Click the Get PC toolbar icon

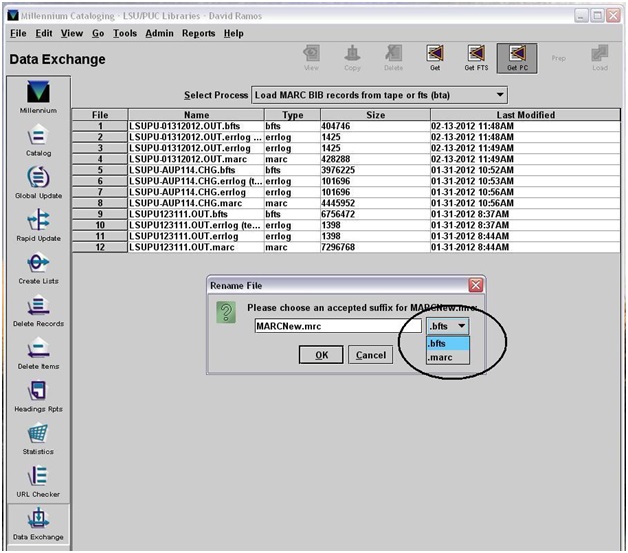[516, 55]
